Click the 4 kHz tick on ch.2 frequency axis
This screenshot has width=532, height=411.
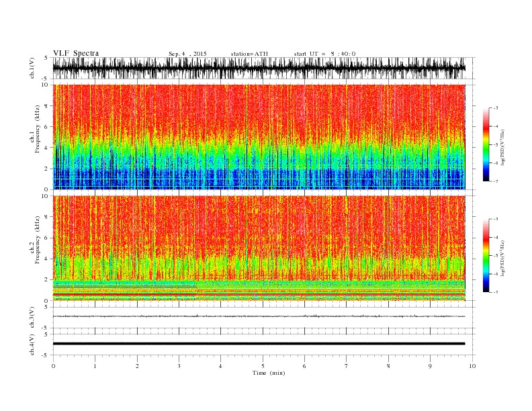[46, 259]
